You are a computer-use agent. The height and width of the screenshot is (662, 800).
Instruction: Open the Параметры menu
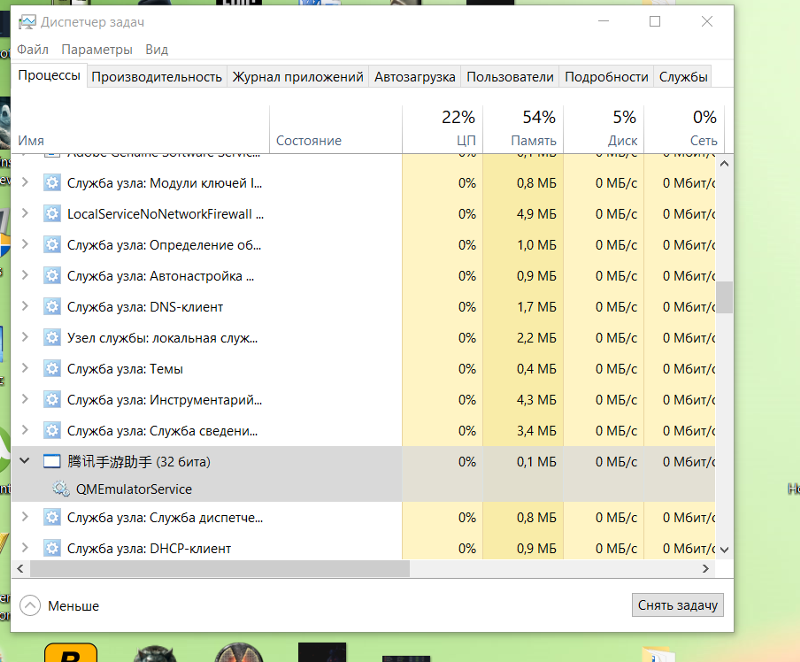click(x=96, y=49)
